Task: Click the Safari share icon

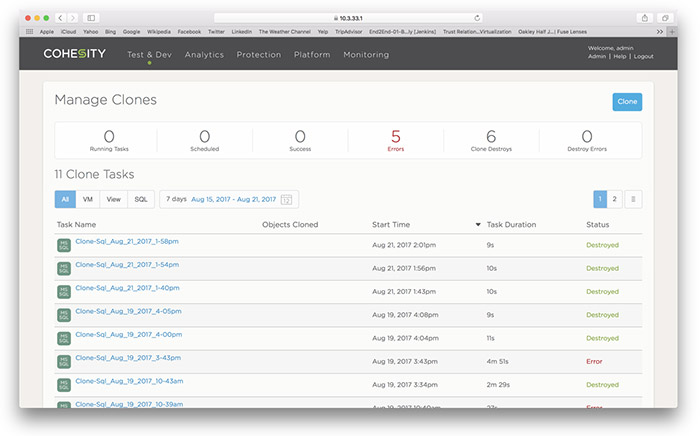Action: (x=643, y=18)
